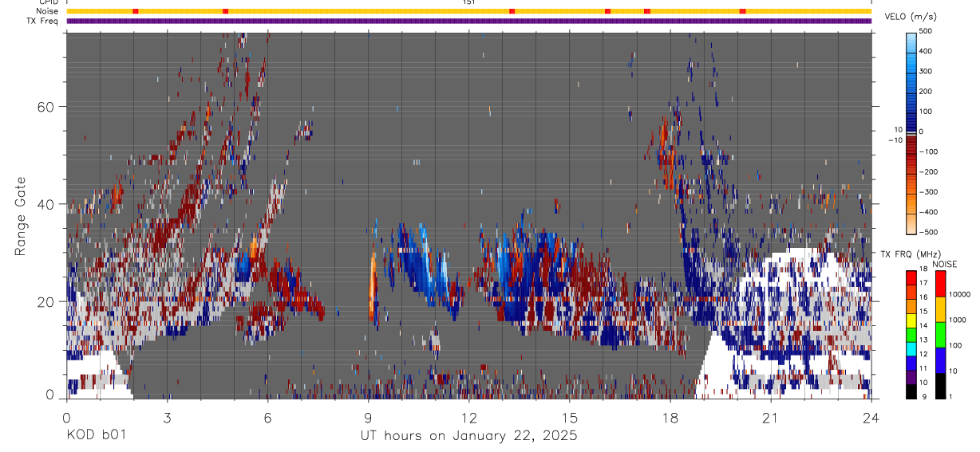Click the x-axis tick label "15"
Viewport: 980px width, 452px height.
click(x=569, y=418)
